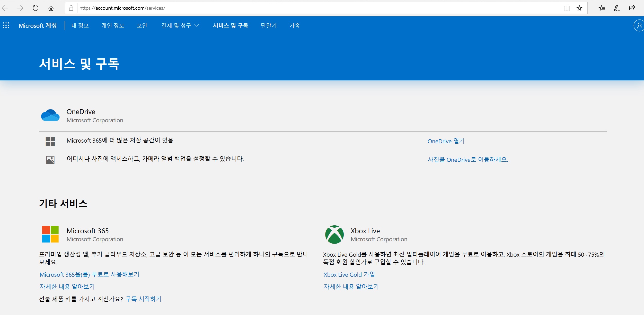Click the Xbox Live logo
This screenshot has width=644, height=315.
334,235
